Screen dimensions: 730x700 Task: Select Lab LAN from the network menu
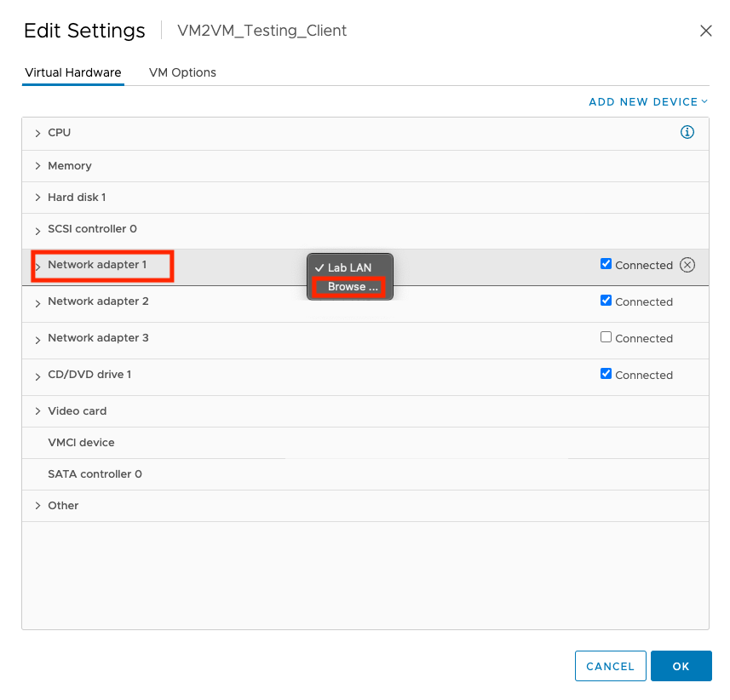(350, 267)
